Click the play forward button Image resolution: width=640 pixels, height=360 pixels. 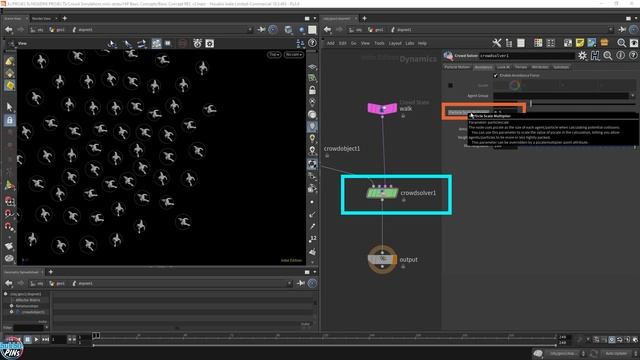tap(36, 339)
